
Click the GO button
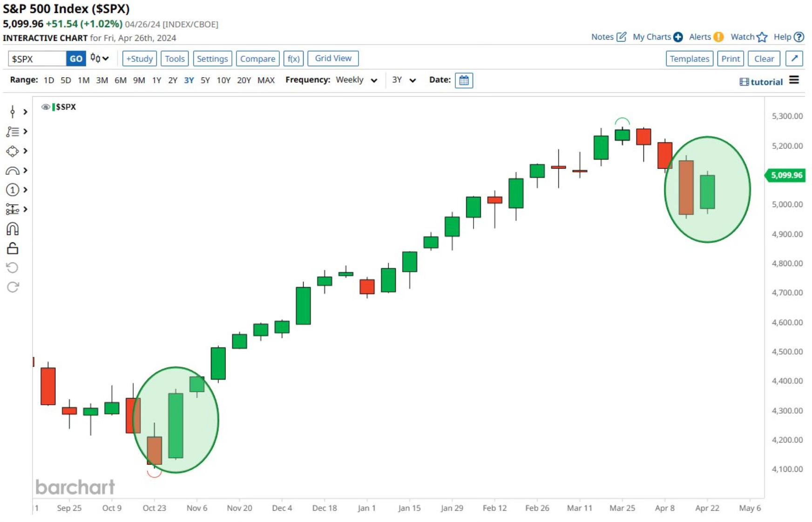76,59
